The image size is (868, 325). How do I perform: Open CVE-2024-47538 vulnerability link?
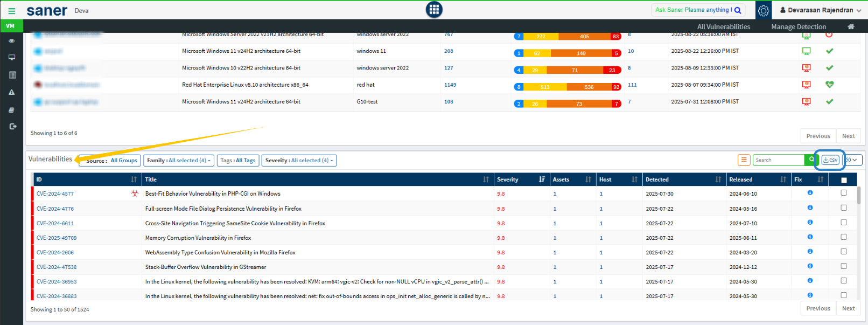click(57, 267)
